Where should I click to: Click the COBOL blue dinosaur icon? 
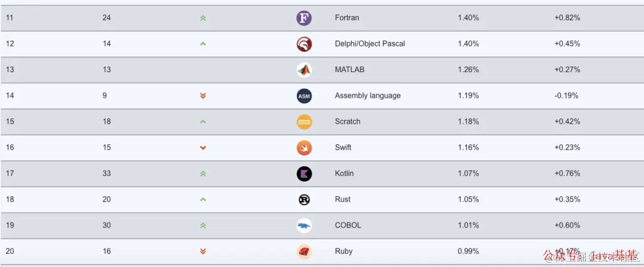[304, 225]
